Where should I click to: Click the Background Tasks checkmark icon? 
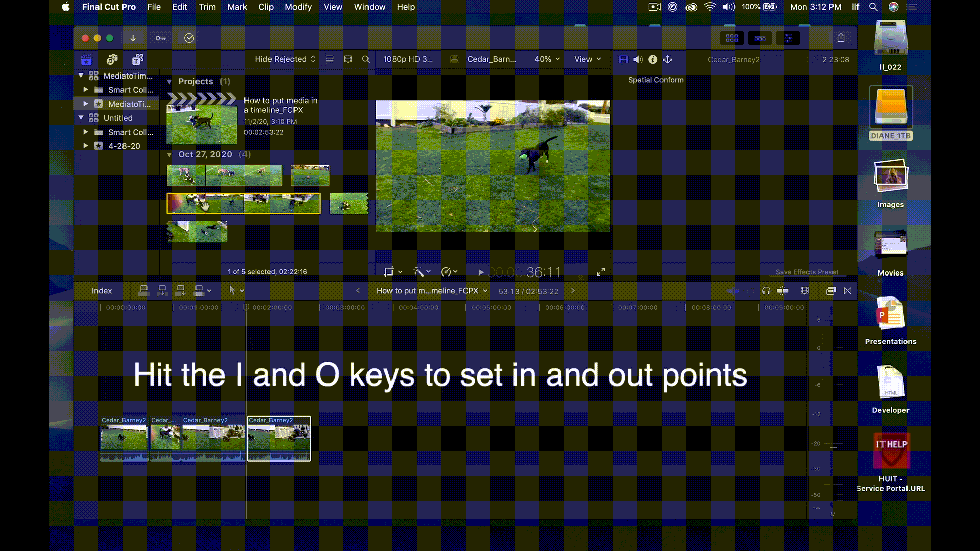point(189,38)
